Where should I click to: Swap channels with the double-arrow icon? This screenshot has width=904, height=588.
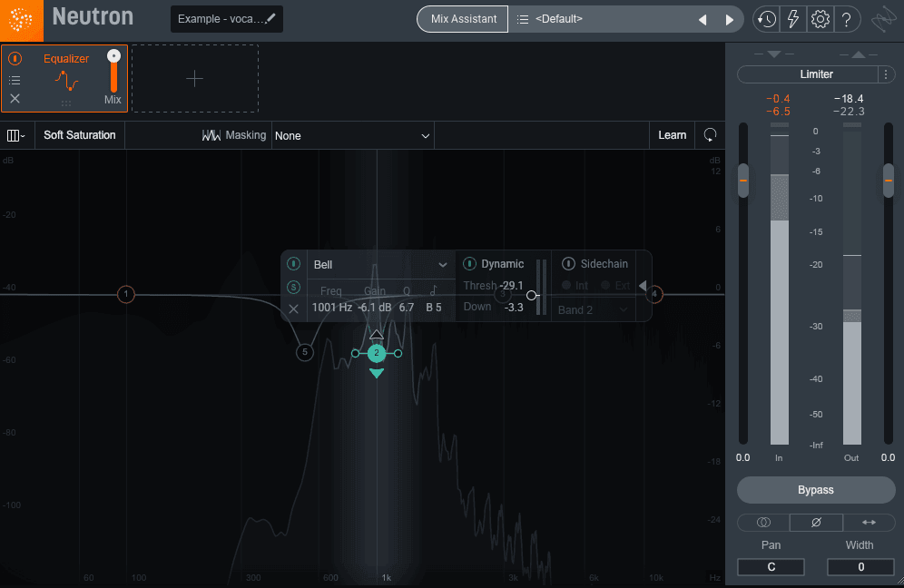point(869,523)
